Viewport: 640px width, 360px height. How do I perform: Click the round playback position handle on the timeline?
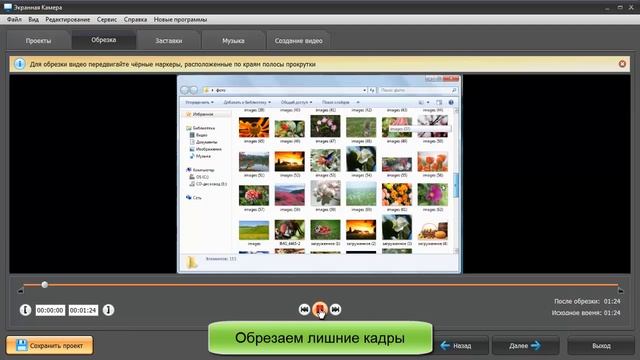(x=44, y=284)
